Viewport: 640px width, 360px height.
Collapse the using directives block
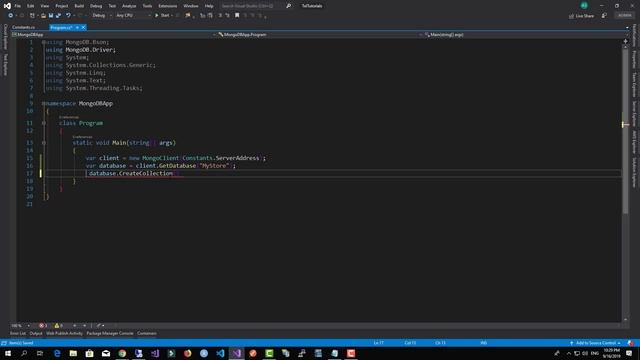44,42
